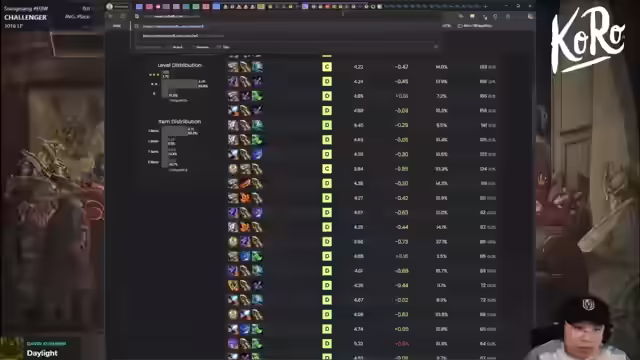Select the orange middle item icon in the 4.27 row
This screenshot has height=360, width=640.
click(x=245, y=198)
